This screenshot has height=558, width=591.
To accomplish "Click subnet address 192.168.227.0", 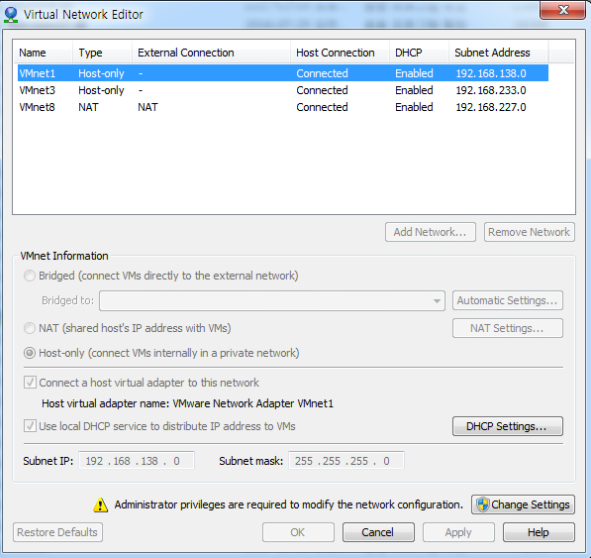I will coord(491,107).
